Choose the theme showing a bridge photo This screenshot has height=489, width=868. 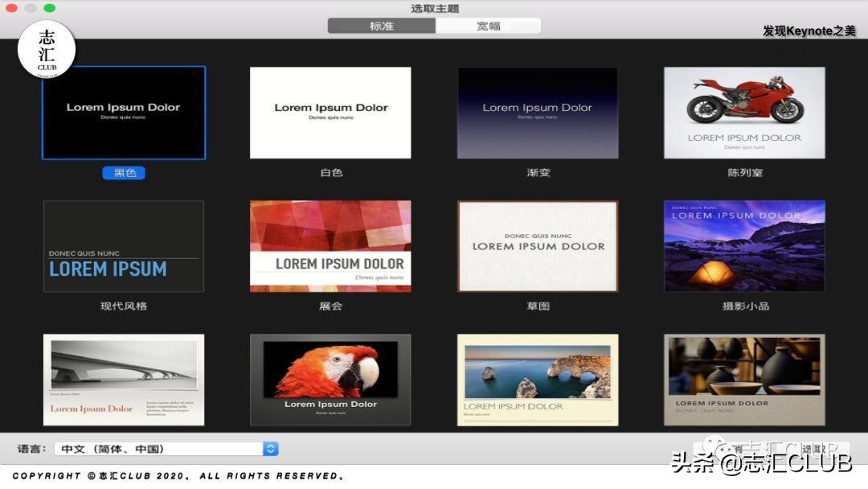(124, 380)
